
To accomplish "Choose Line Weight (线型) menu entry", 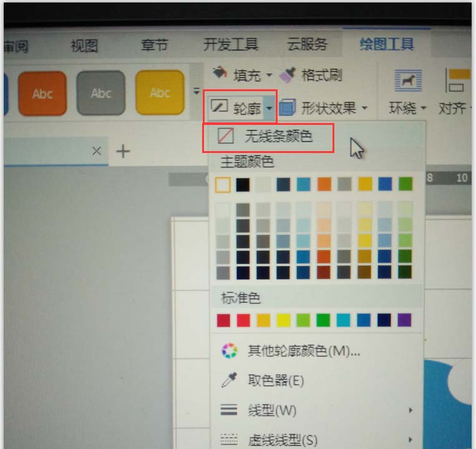I will tap(316, 410).
